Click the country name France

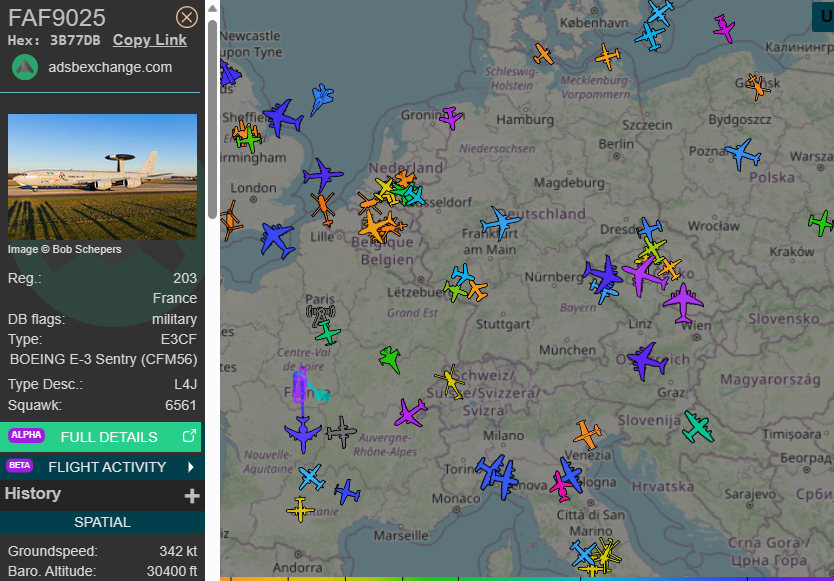click(x=175, y=298)
